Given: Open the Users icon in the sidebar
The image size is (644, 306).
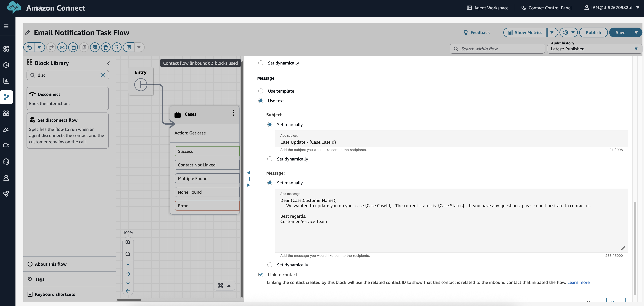Looking at the screenshot, I should (6, 113).
